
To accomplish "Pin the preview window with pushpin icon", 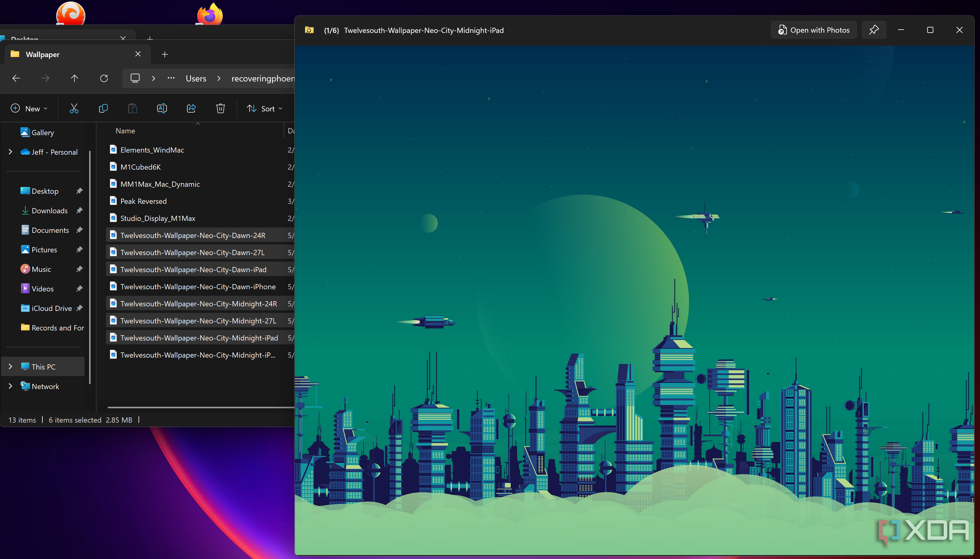I will click(x=874, y=30).
